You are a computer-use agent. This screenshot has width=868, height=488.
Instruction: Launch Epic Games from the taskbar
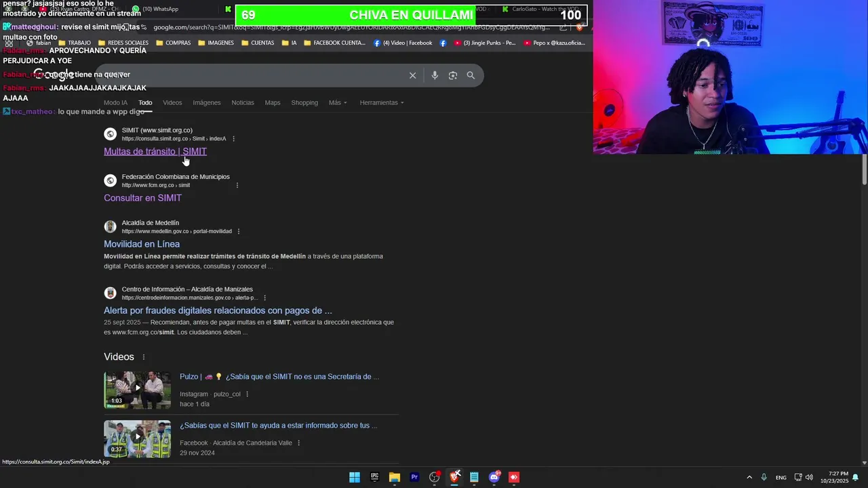click(x=374, y=477)
